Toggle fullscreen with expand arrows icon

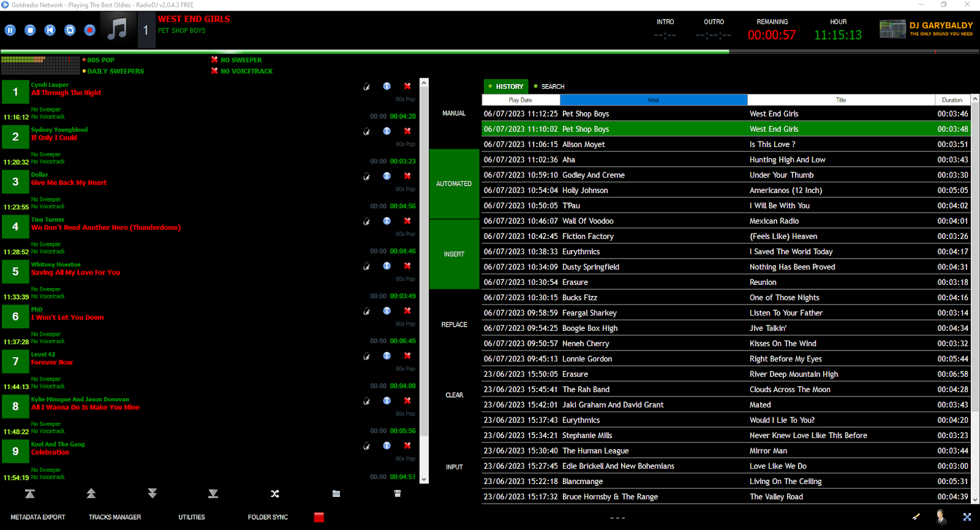967,517
